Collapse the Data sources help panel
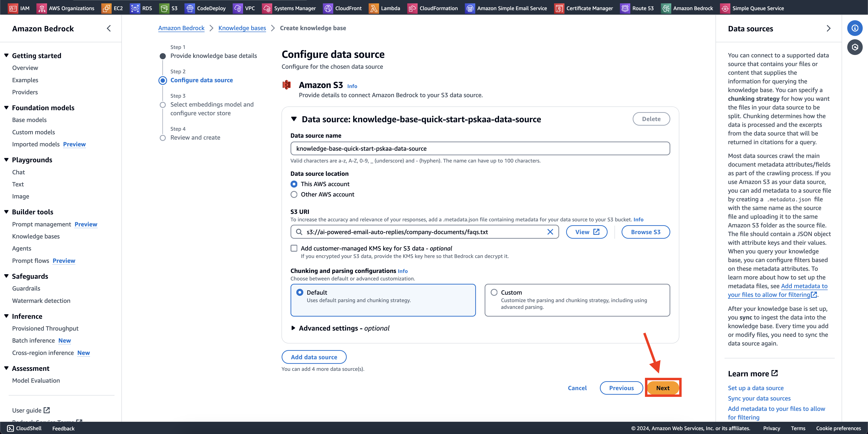868x434 pixels. pyautogui.click(x=828, y=29)
